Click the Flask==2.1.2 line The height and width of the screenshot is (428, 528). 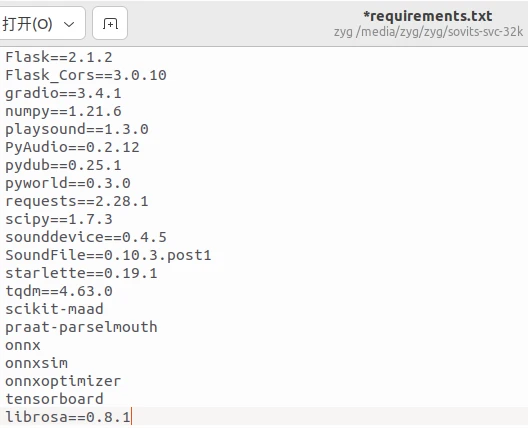tap(59, 57)
